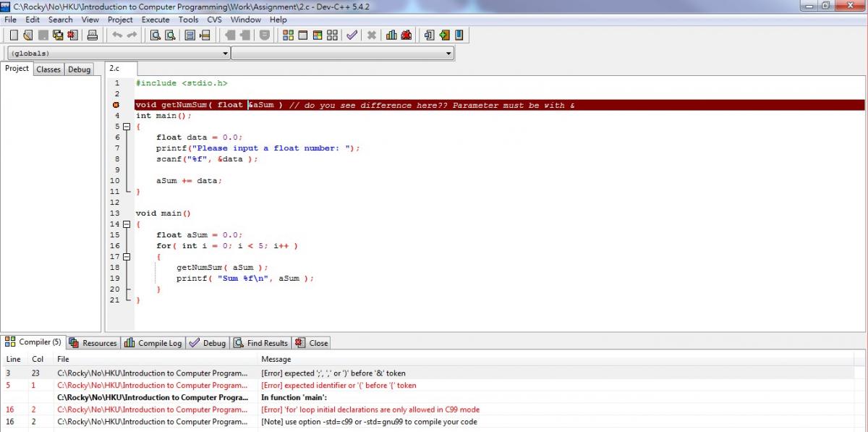Image resolution: width=868 pixels, height=432 pixels.
Task: Click the Compile four-colored-squares icon
Action: pyautogui.click(x=288, y=35)
